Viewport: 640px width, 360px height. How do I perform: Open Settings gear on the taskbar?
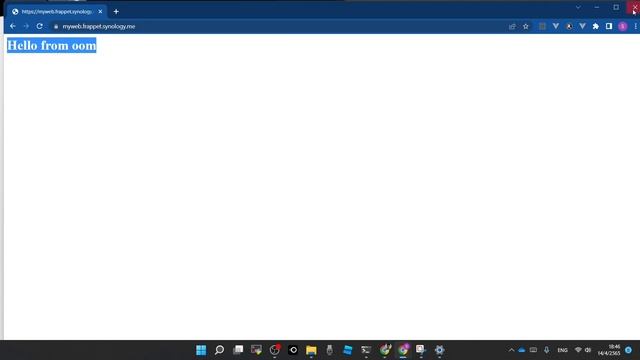point(439,350)
